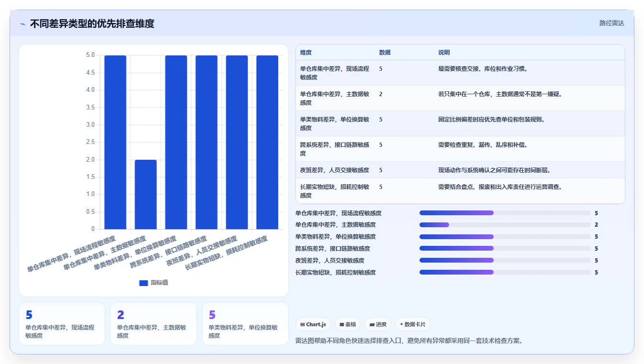644x364 pixels.
Task: Click progress bar for 跨系统差异，接口链路敏感度
Action: pos(505,248)
